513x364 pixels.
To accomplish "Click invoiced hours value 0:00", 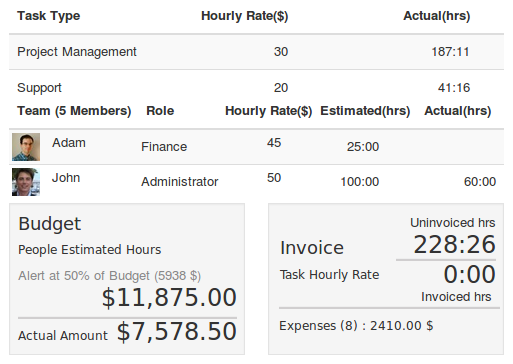I will pyautogui.click(x=469, y=274).
